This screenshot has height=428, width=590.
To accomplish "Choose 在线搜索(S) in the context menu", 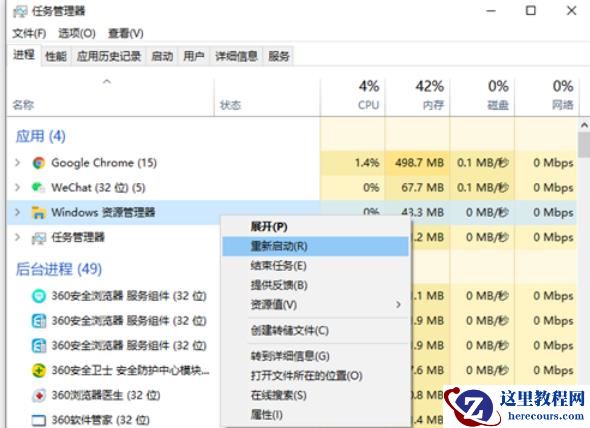I will coord(315,395).
